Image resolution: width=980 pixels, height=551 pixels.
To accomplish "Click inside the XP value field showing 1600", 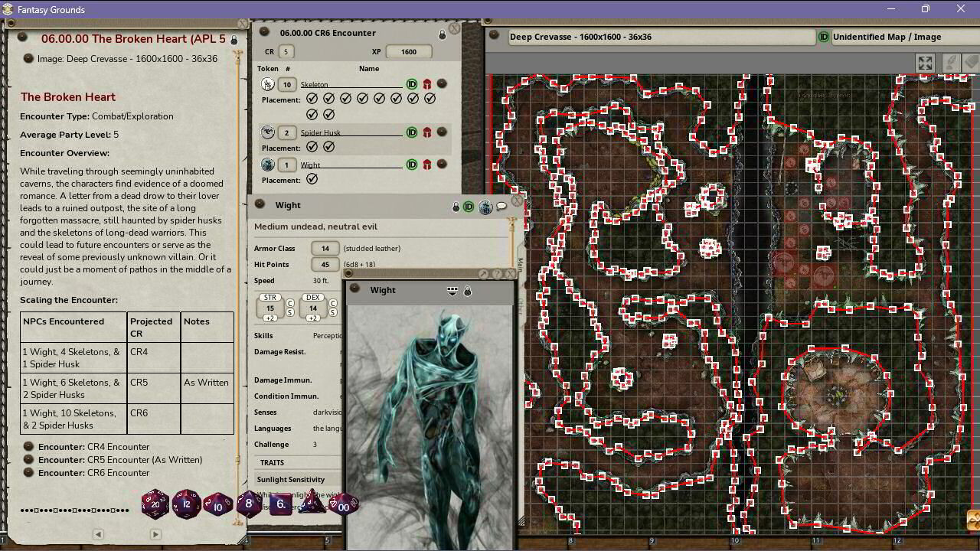I will point(408,51).
